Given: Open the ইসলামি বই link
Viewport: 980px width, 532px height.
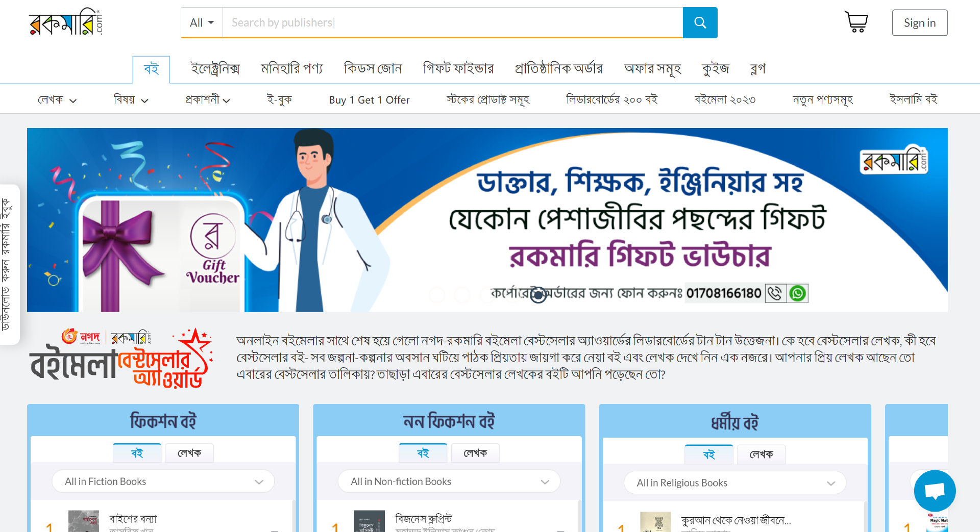Looking at the screenshot, I should pyautogui.click(x=914, y=99).
